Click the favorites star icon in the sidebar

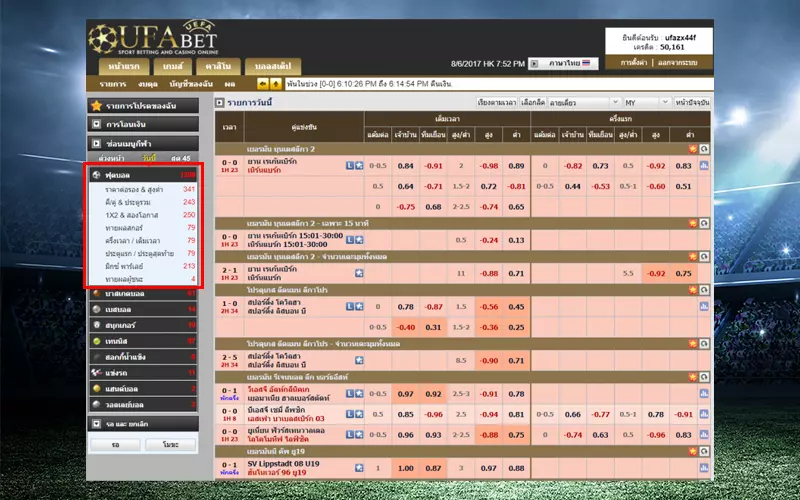96,105
